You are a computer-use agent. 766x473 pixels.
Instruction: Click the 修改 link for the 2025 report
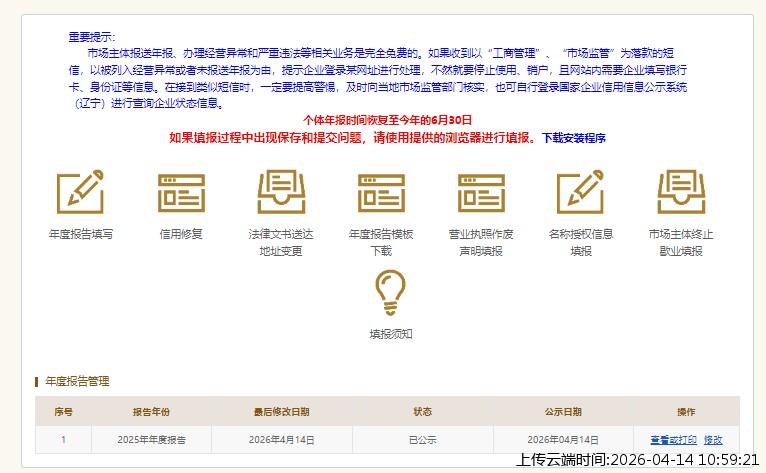713,440
